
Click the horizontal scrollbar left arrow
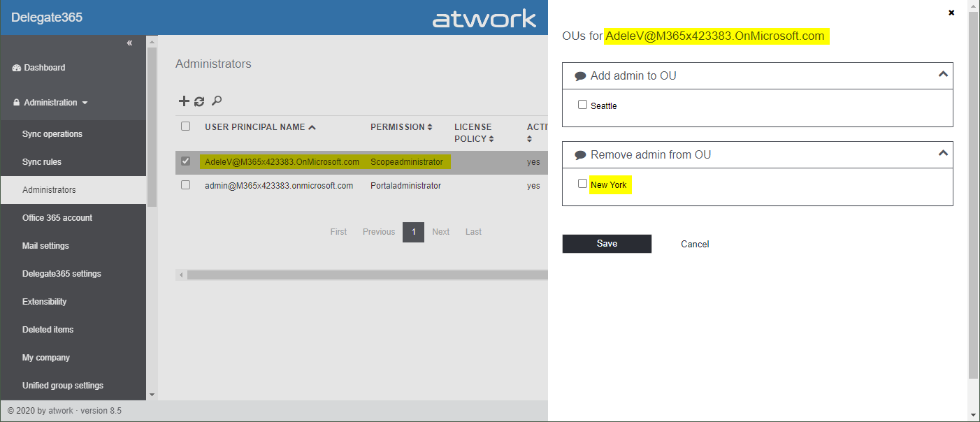coord(181,275)
